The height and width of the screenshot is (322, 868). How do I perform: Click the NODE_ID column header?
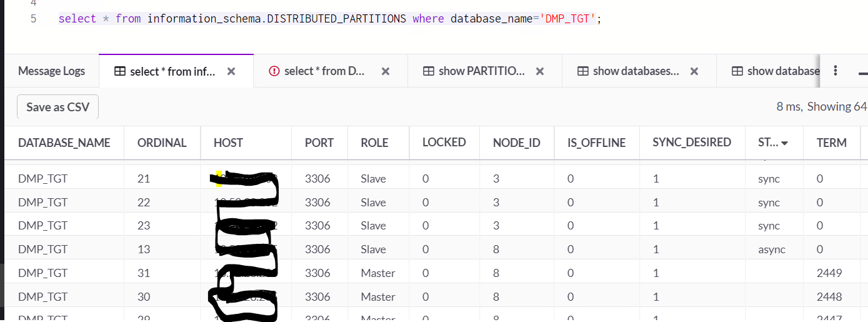coord(516,143)
